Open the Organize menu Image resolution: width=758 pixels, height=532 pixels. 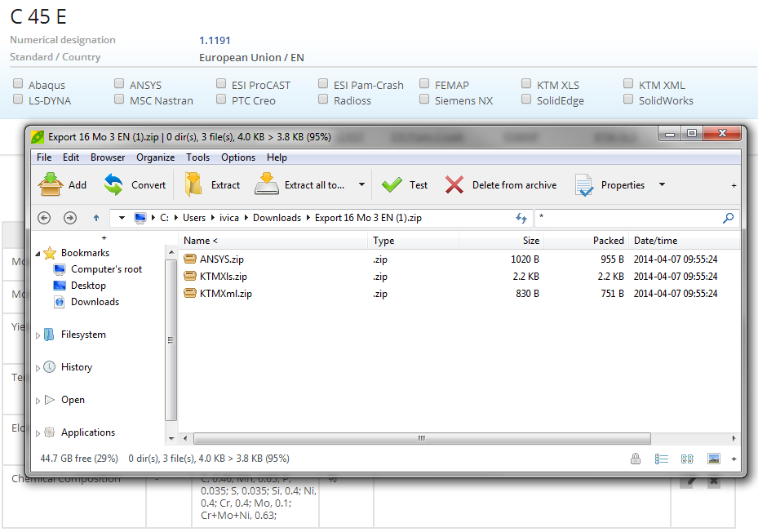156,157
